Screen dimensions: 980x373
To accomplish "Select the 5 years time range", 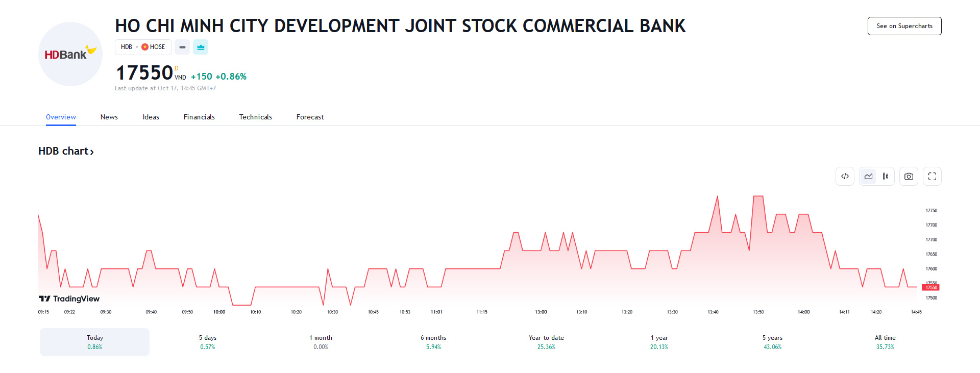I will (772, 342).
